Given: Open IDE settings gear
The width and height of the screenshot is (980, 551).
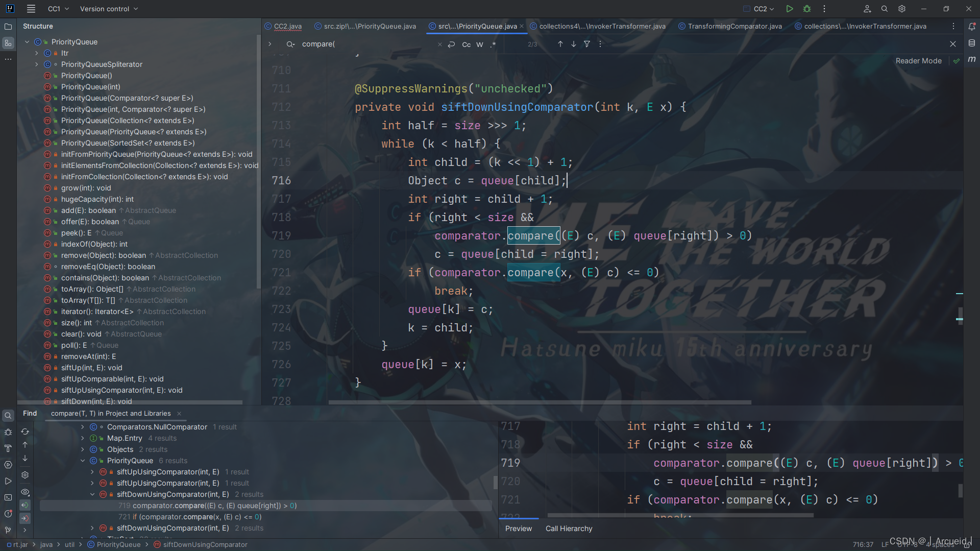Looking at the screenshot, I should (x=902, y=9).
